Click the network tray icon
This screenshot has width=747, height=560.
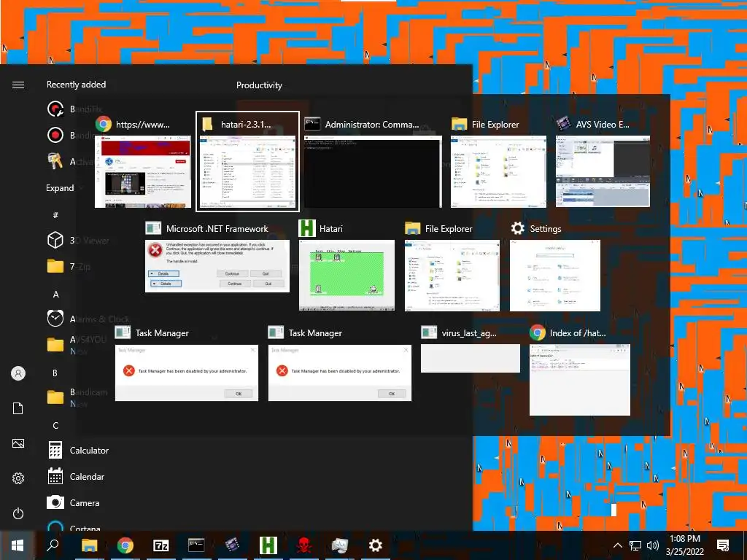[635, 545]
